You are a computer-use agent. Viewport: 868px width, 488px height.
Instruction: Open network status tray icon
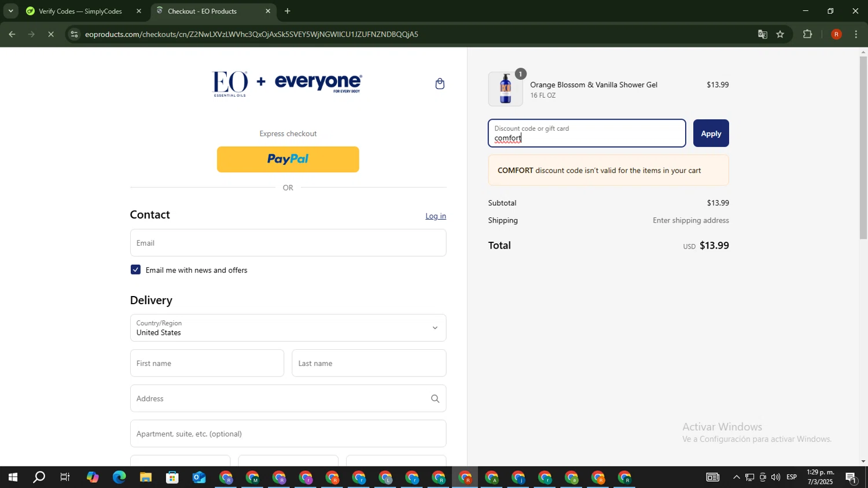[x=750, y=478]
